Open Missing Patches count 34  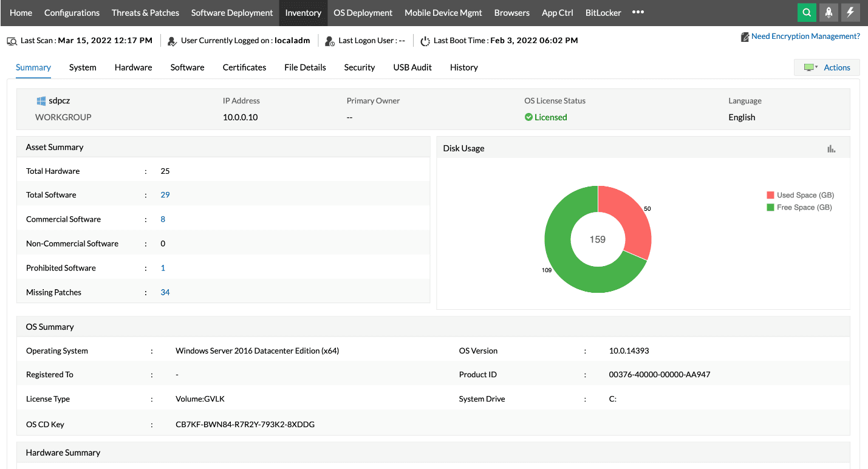point(165,292)
